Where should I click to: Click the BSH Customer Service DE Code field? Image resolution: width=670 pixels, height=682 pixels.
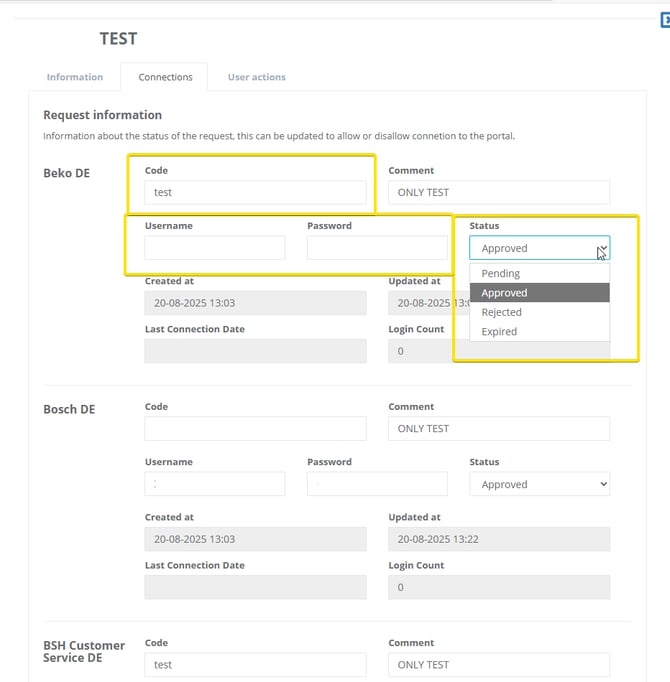click(255, 664)
